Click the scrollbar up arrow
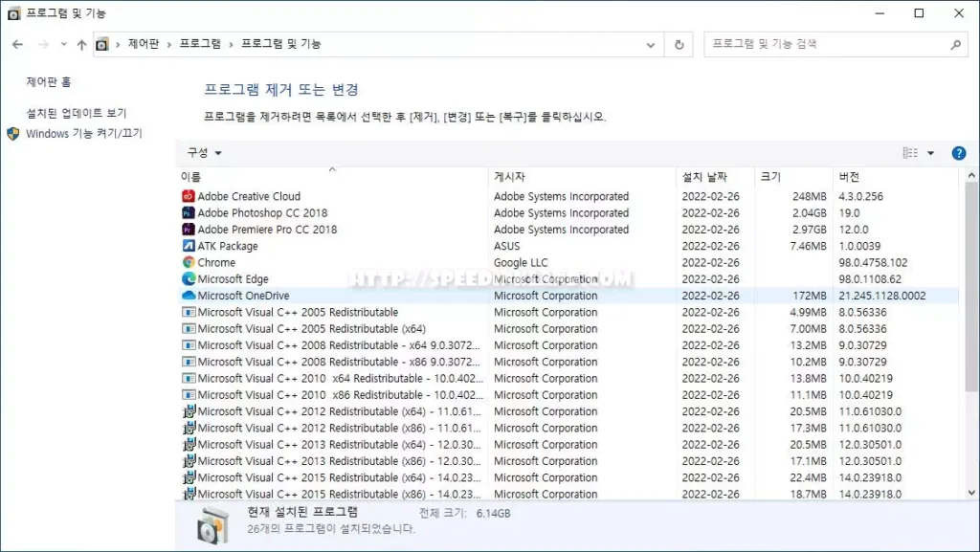 click(970, 175)
